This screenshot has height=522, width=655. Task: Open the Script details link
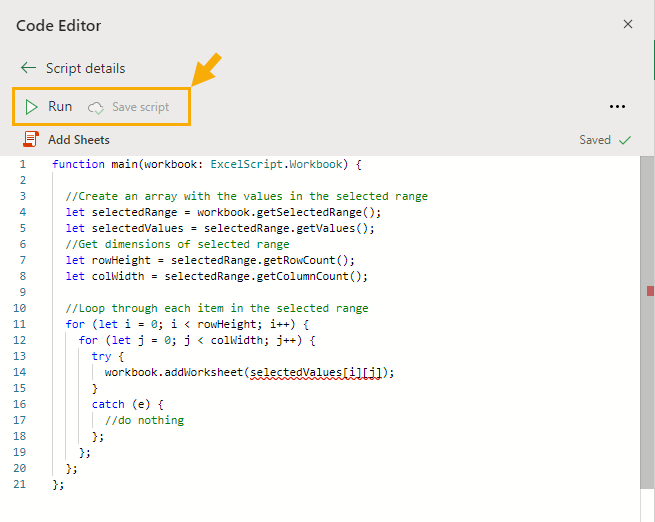85,68
